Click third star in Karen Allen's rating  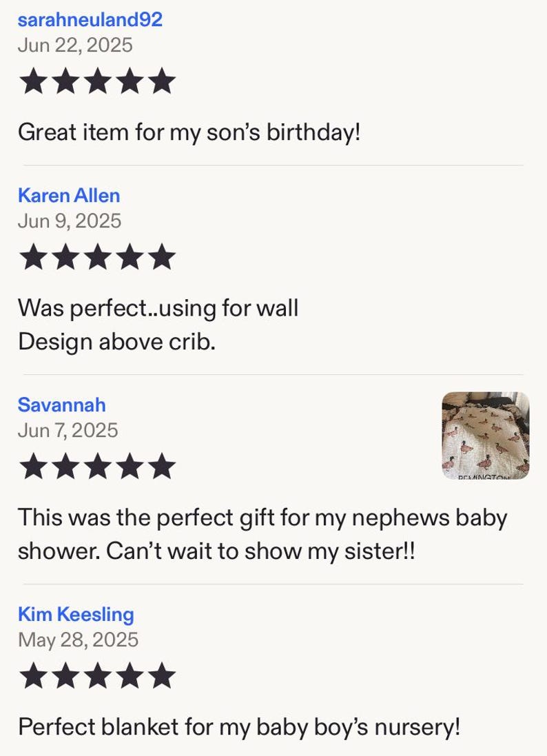click(97, 256)
